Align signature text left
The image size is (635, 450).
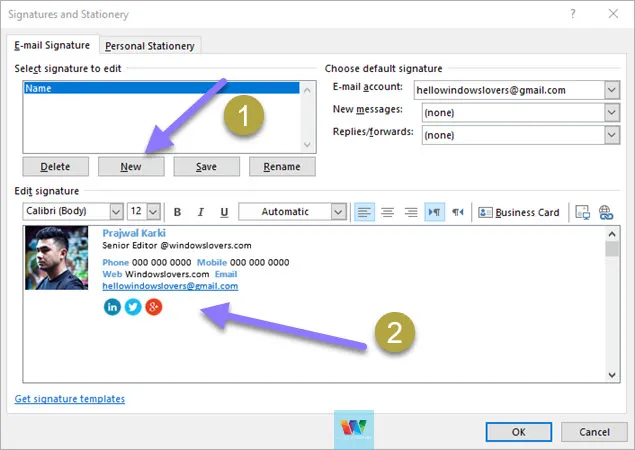coord(364,212)
